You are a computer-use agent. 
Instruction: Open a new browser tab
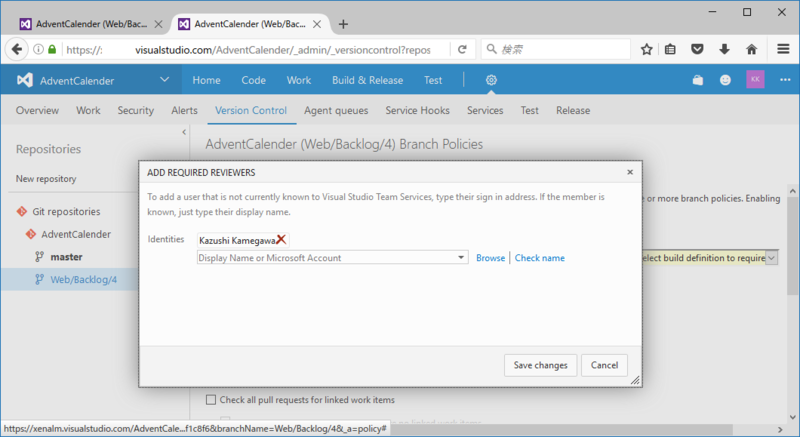pos(343,24)
